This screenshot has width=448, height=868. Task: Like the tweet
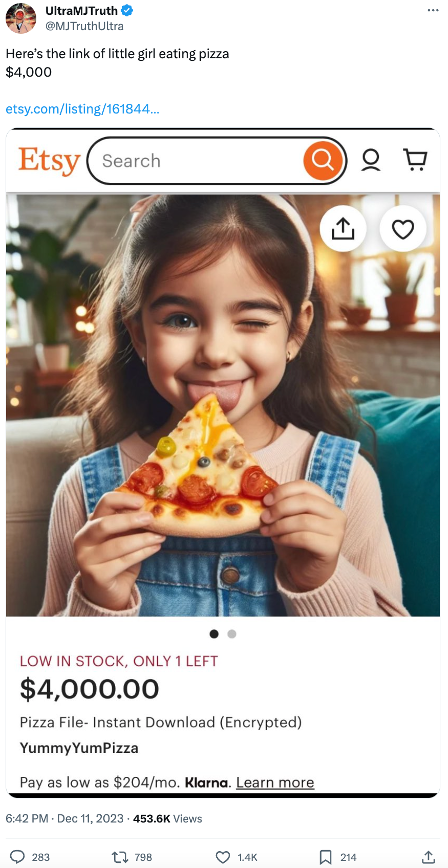223,857
